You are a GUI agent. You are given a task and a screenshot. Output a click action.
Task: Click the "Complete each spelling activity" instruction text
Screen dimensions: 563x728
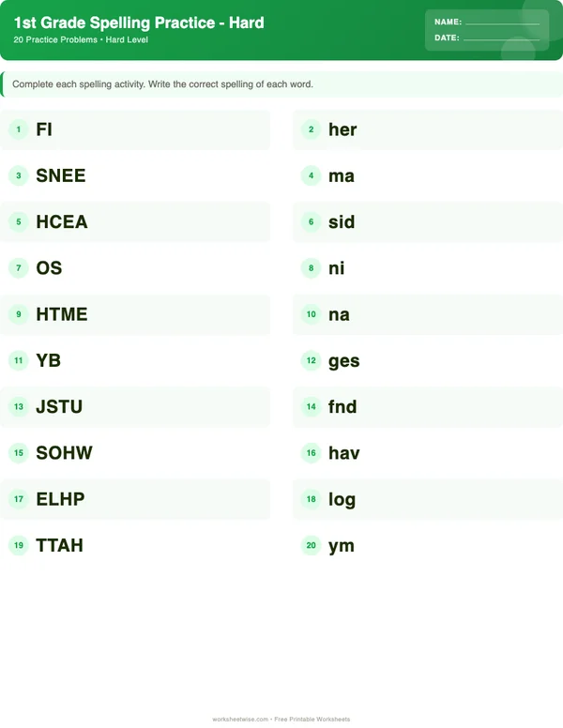coord(162,84)
